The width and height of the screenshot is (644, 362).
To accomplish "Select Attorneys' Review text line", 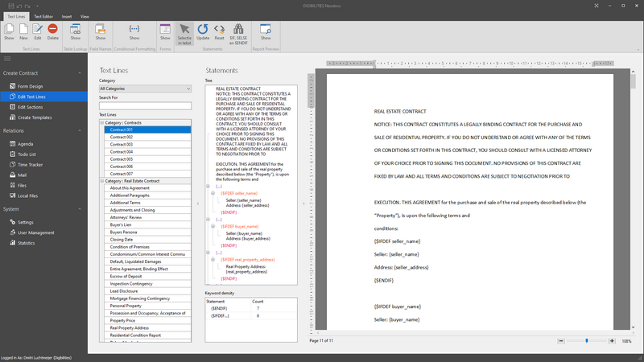I will [x=147, y=217].
